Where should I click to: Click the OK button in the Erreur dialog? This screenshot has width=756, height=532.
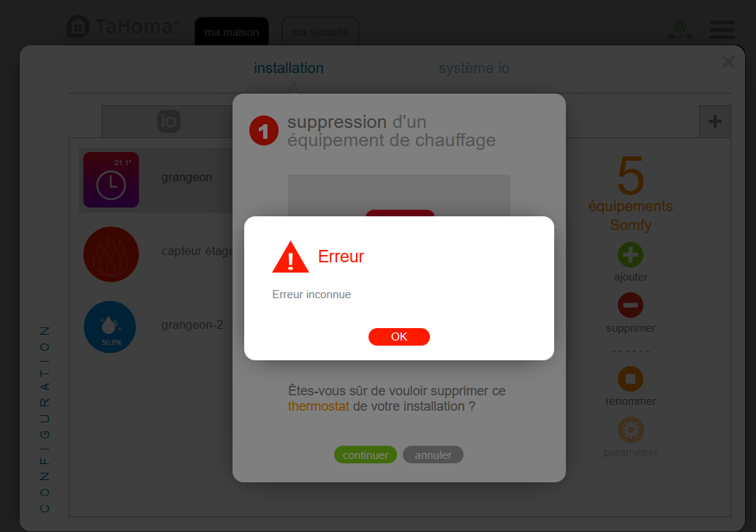coord(398,336)
